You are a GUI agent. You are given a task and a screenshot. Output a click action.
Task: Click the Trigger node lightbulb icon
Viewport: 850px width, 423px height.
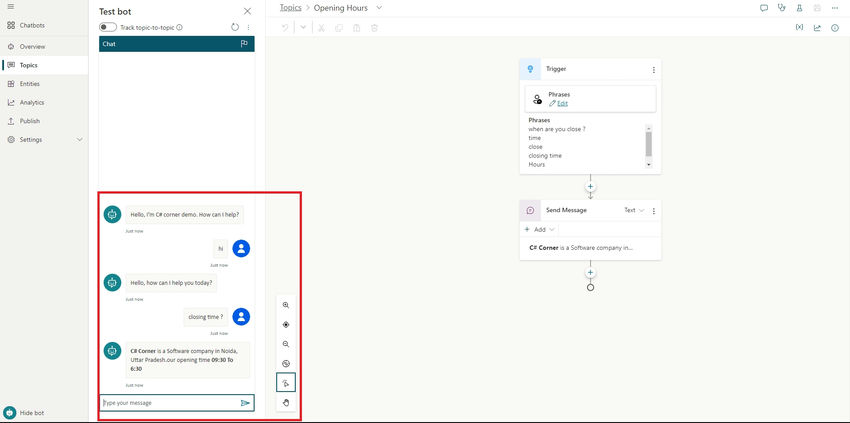tap(530, 69)
